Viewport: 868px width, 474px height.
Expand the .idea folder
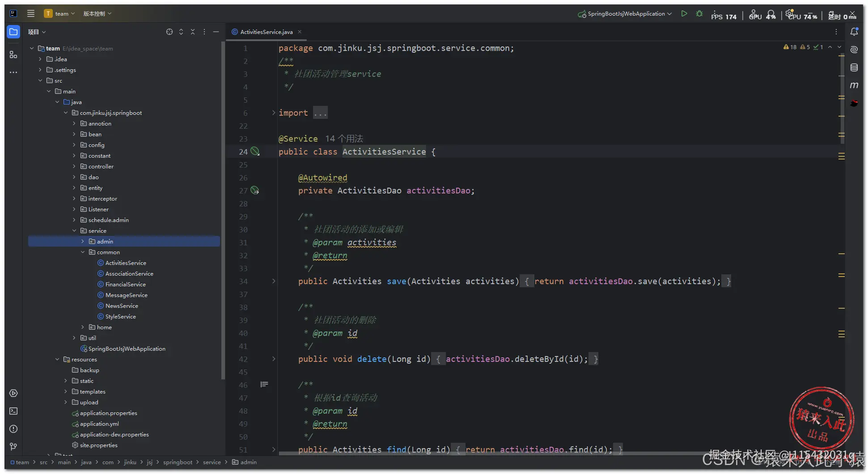pyautogui.click(x=40, y=59)
